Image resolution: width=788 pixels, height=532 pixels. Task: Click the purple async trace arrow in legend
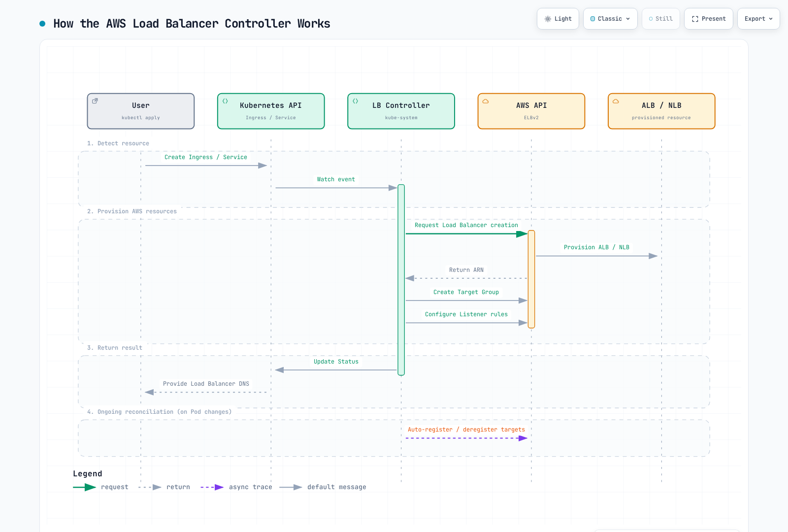point(212,487)
